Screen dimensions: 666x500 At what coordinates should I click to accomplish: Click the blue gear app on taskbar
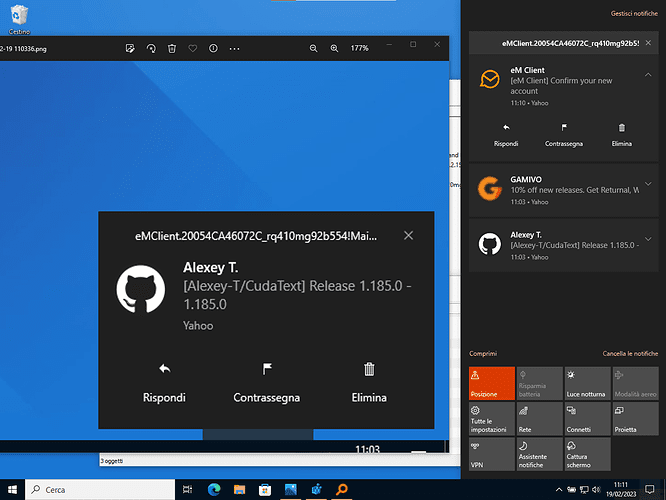pos(316,490)
